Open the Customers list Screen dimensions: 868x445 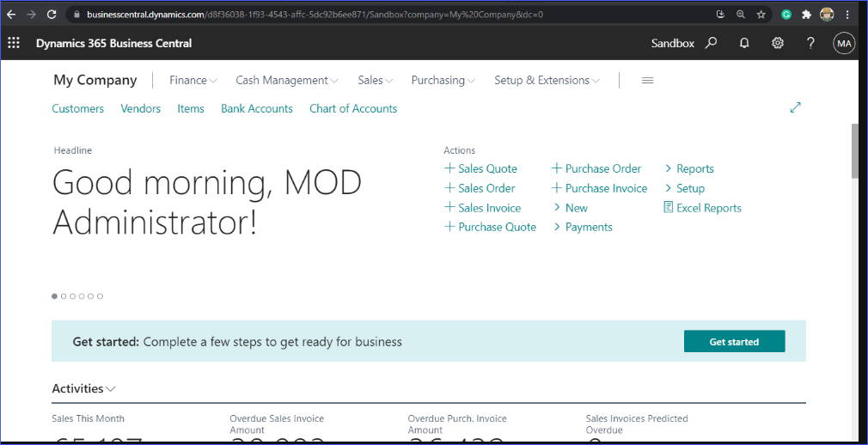[78, 108]
